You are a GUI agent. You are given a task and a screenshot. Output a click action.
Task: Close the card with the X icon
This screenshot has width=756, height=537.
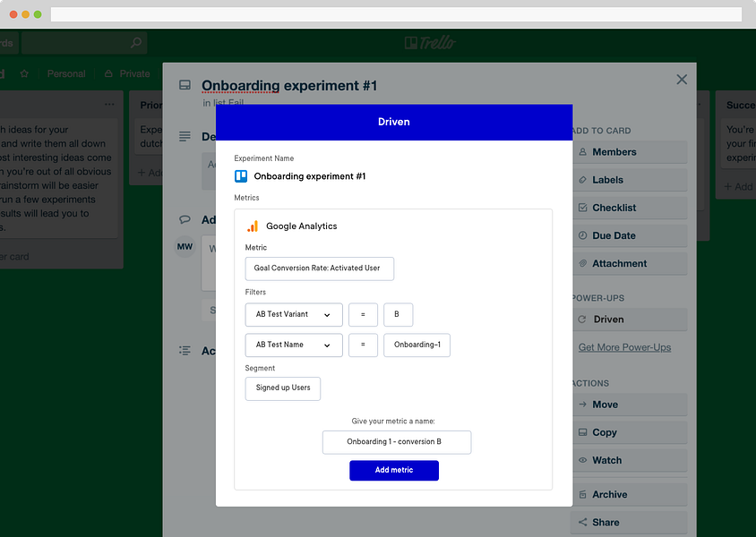[682, 80]
